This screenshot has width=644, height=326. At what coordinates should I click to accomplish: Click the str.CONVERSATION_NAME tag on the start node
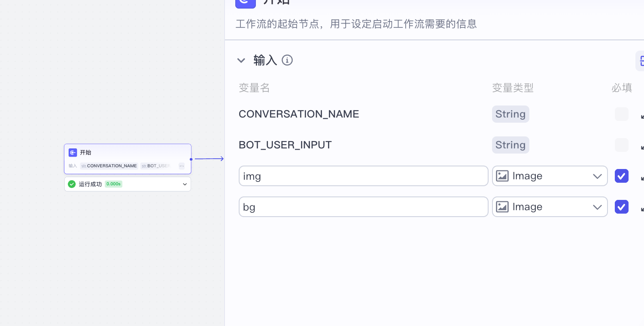tap(109, 166)
